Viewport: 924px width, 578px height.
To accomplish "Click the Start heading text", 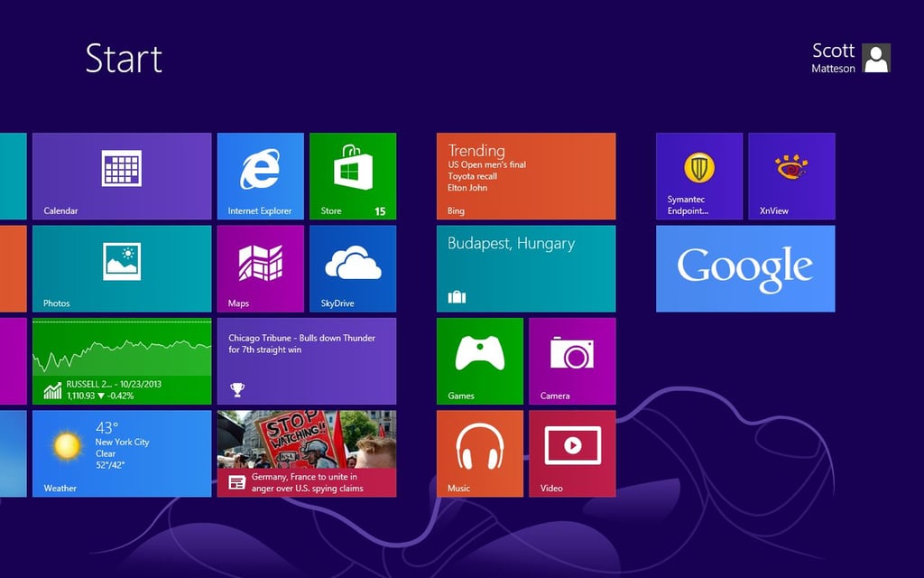I will click(x=124, y=59).
